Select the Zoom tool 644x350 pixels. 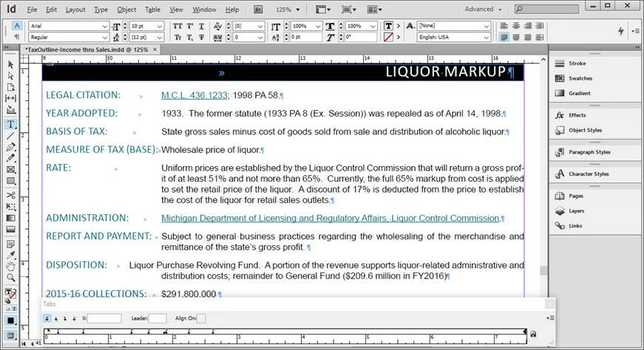10,278
